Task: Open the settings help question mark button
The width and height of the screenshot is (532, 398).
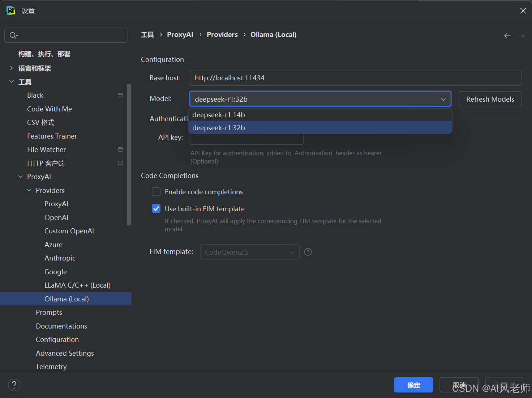Action: tap(14, 385)
